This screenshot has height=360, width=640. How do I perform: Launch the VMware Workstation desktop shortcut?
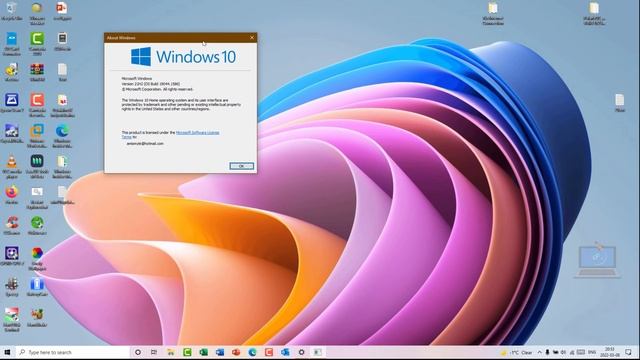37,136
